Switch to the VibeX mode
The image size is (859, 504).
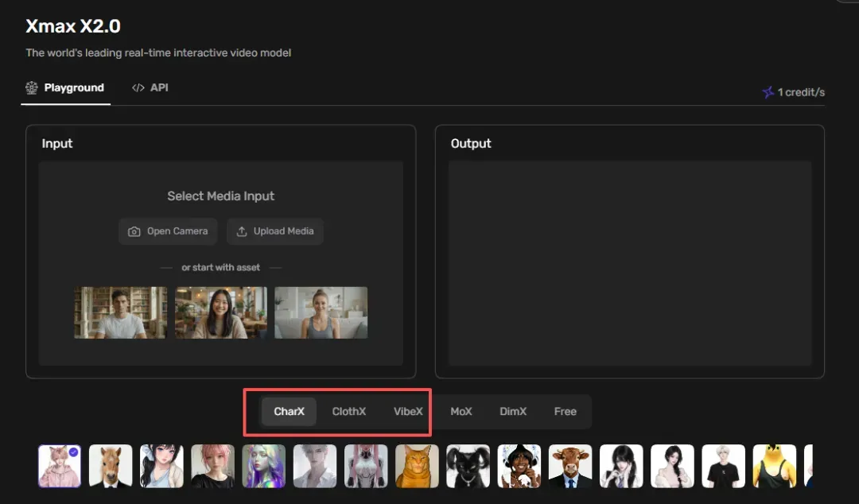point(408,412)
